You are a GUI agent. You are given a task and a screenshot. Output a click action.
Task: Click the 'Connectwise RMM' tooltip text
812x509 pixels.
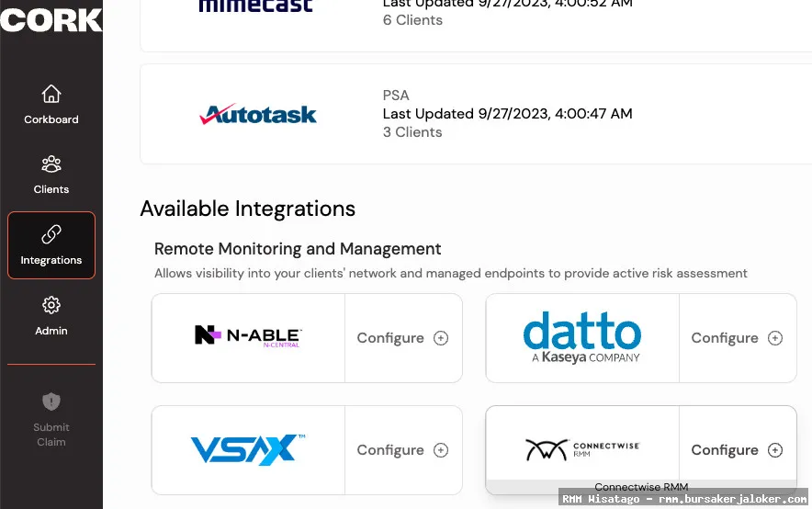pyautogui.click(x=641, y=487)
